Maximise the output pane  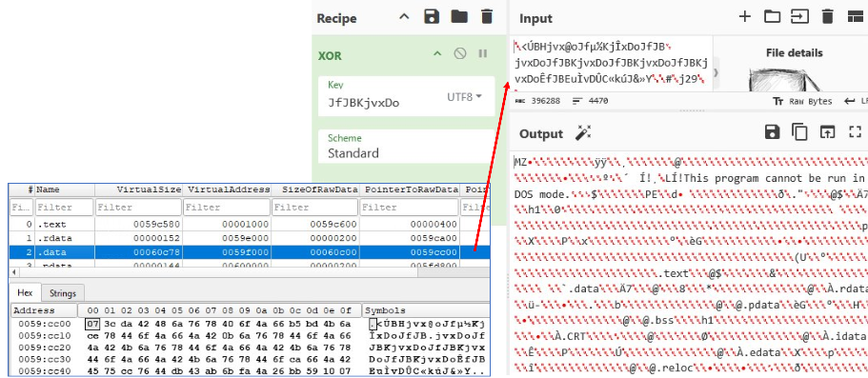[x=856, y=132]
